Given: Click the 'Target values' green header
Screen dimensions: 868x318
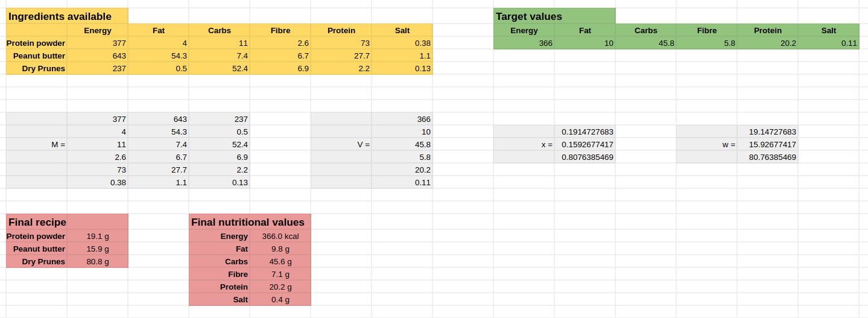Looking at the screenshot, I should tap(554, 16).
